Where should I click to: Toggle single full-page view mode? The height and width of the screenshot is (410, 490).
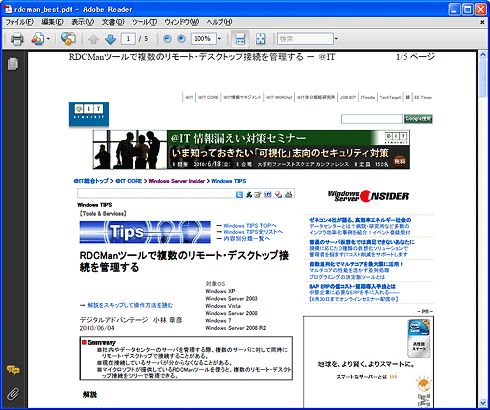pyautogui.click(x=260, y=39)
